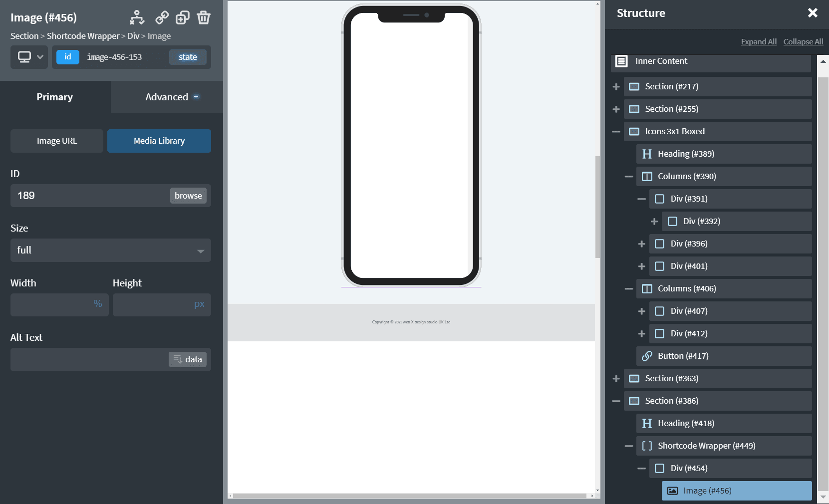This screenshot has height=504, width=829.
Task: Open the Size dropdown showing full
Action: pyautogui.click(x=111, y=250)
